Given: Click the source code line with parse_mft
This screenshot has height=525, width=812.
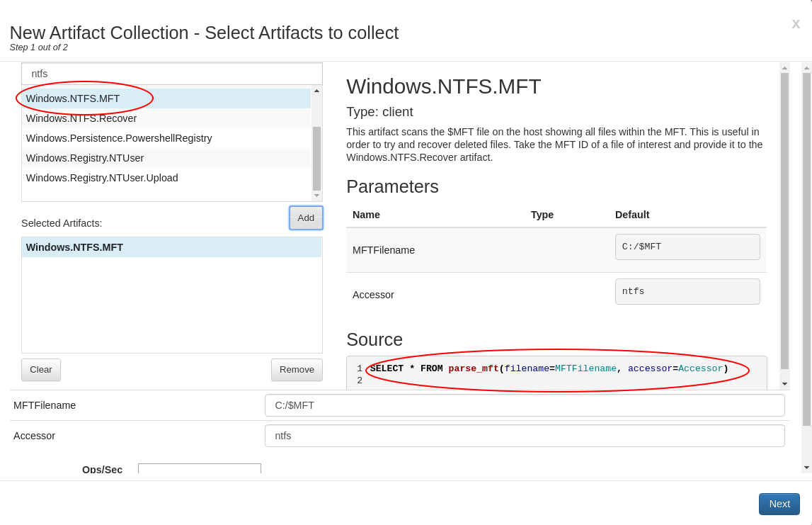Looking at the screenshot, I should point(549,368).
